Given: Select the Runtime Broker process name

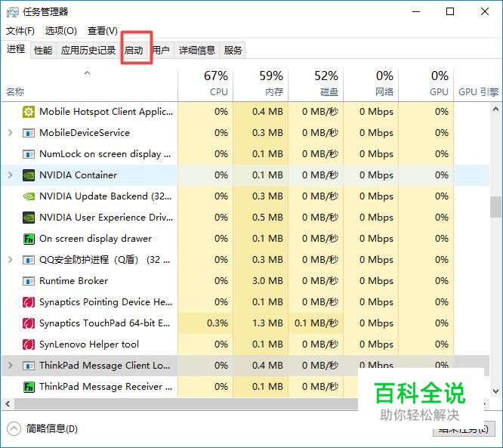Looking at the screenshot, I should [74, 281].
